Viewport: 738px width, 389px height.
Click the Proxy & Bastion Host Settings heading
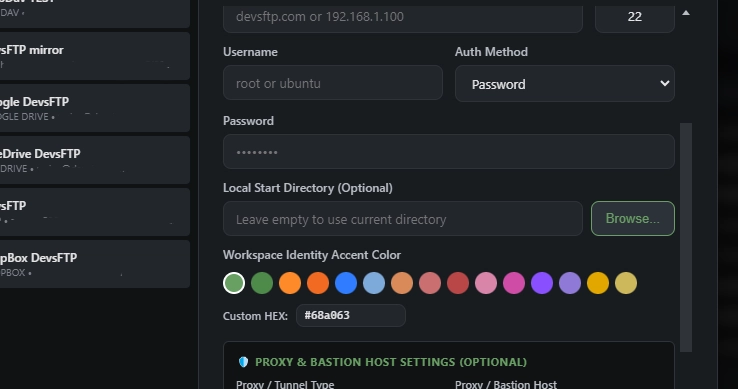click(391, 362)
